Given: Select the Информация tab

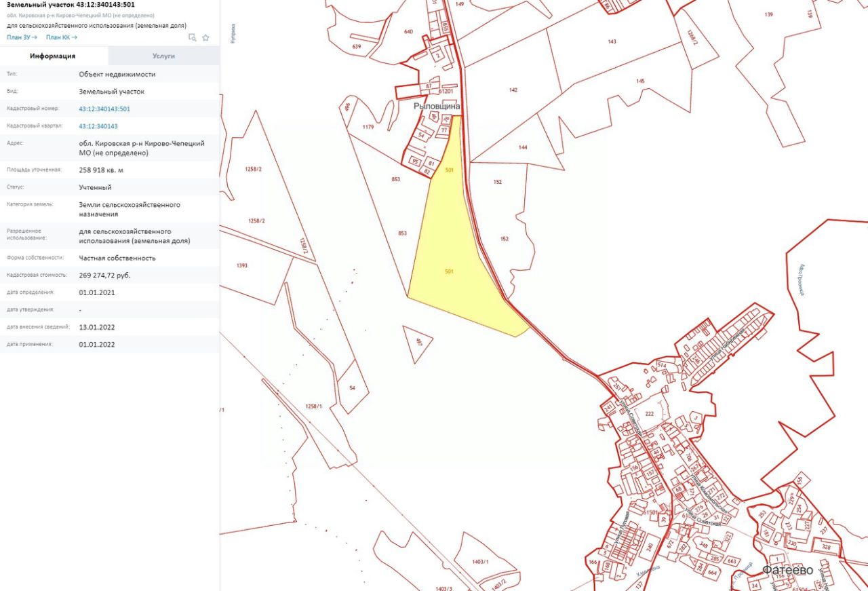Looking at the screenshot, I should (x=52, y=56).
